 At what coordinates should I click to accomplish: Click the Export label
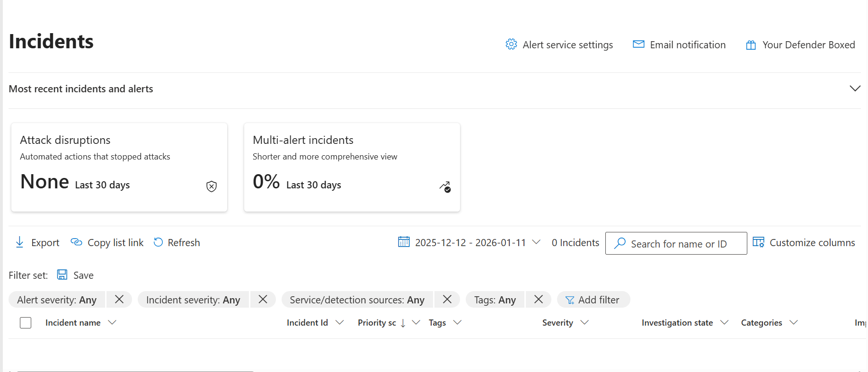click(45, 243)
